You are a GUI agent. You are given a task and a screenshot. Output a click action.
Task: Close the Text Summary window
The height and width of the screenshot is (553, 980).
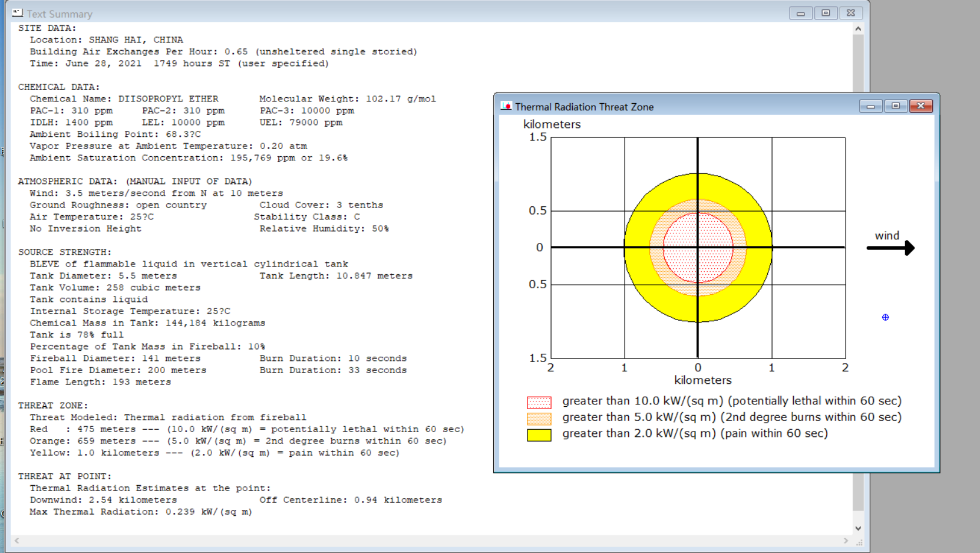point(851,13)
